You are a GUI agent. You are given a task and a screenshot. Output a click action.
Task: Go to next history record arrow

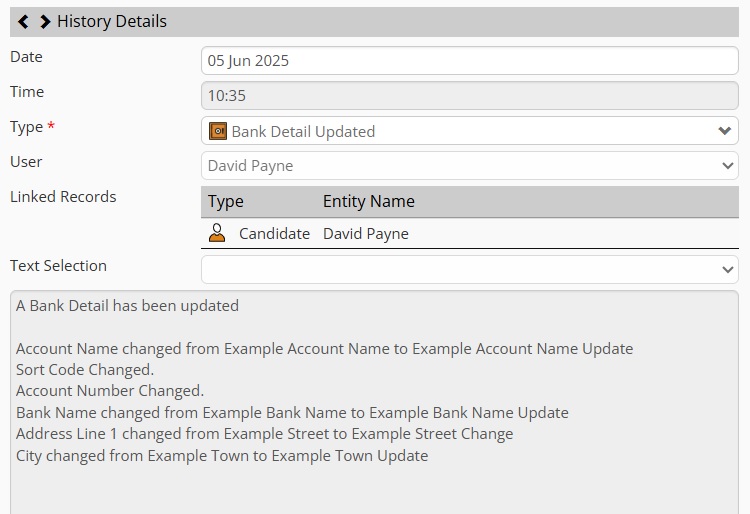coord(44,22)
